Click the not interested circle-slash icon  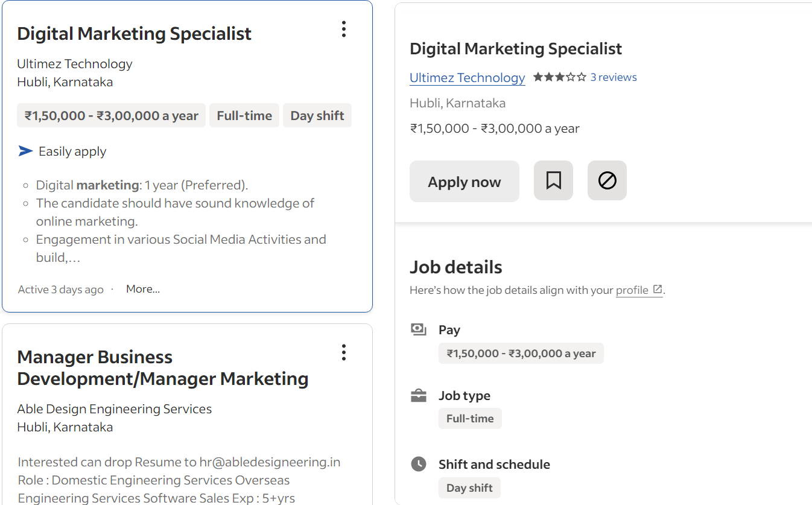[x=607, y=180]
